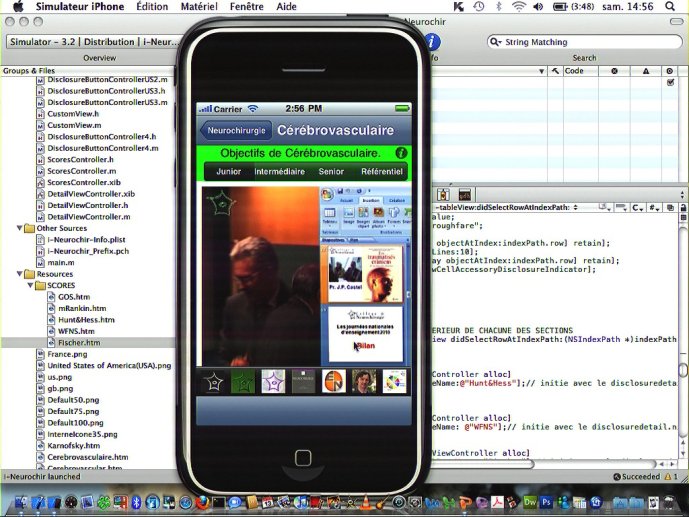The image size is (689, 517).
Task: Click the volume menu bar icon
Action: pyautogui.click(x=538, y=6)
